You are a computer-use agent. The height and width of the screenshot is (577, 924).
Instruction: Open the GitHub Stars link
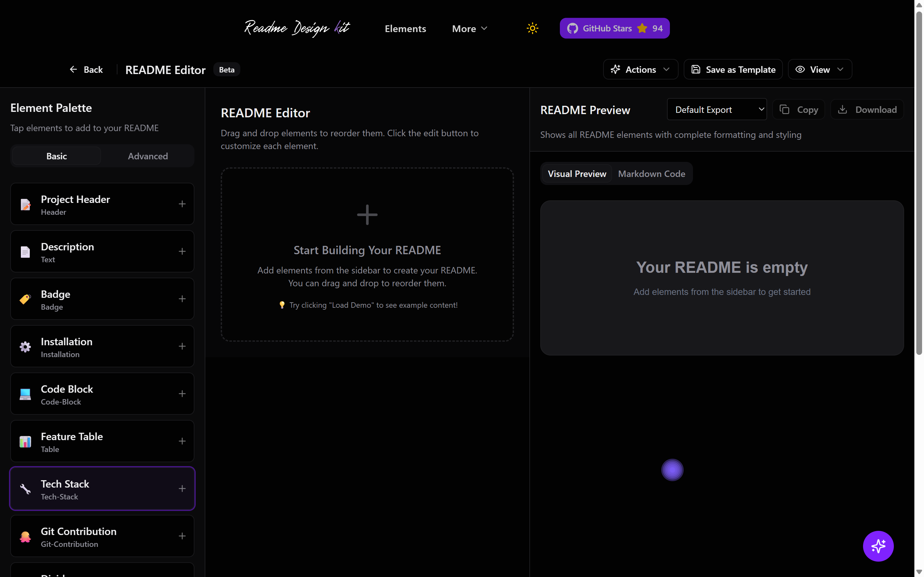point(614,28)
